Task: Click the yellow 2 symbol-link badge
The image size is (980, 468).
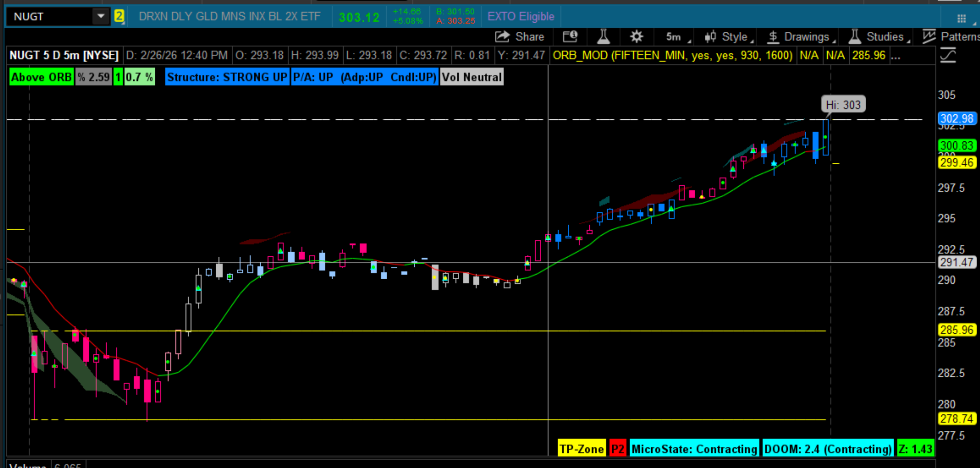Action: [x=119, y=16]
